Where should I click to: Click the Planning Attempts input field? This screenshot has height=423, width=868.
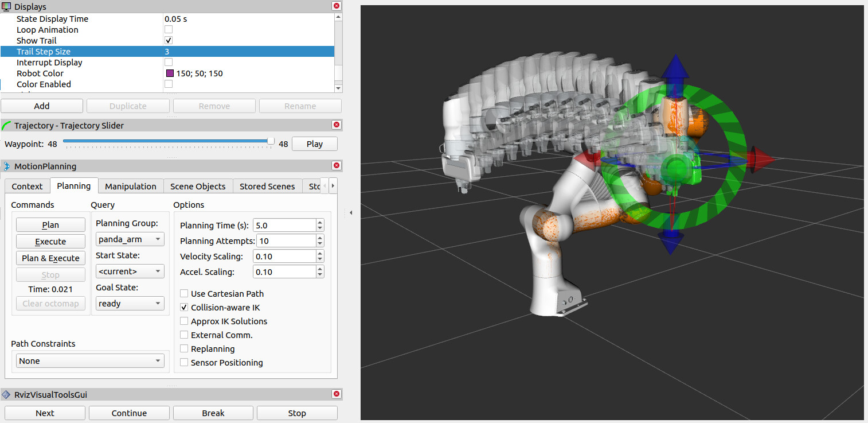[286, 240]
